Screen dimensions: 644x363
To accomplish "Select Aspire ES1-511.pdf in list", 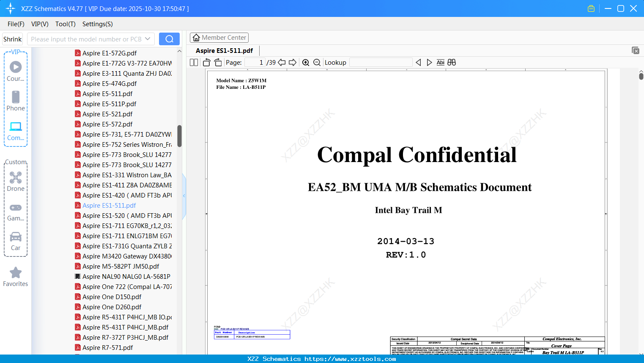I will tap(109, 205).
